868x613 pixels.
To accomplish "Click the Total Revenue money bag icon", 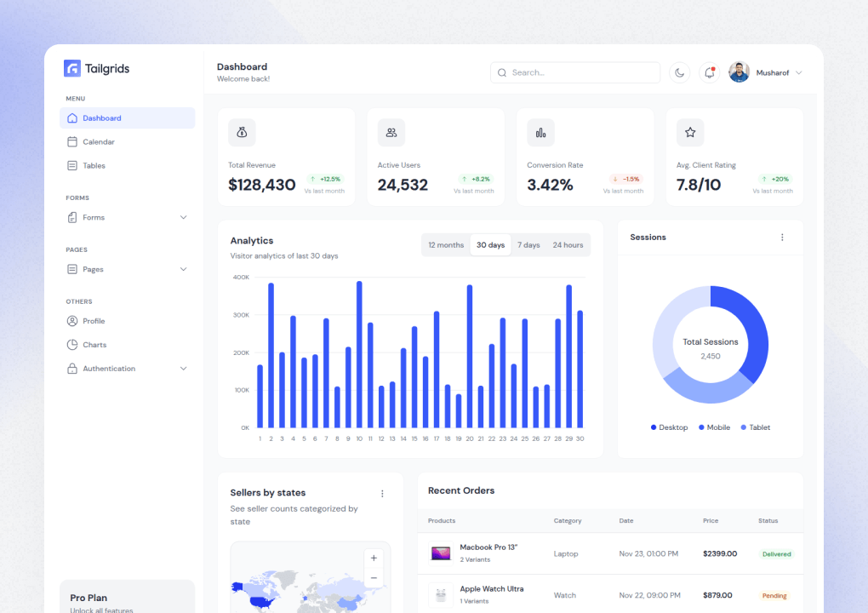I will point(242,132).
